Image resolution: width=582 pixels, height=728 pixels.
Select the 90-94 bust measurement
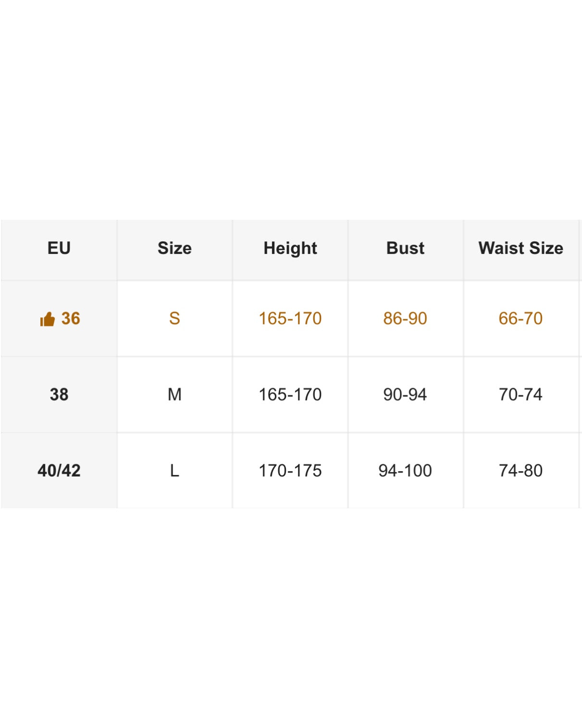(x=405, y=394)
